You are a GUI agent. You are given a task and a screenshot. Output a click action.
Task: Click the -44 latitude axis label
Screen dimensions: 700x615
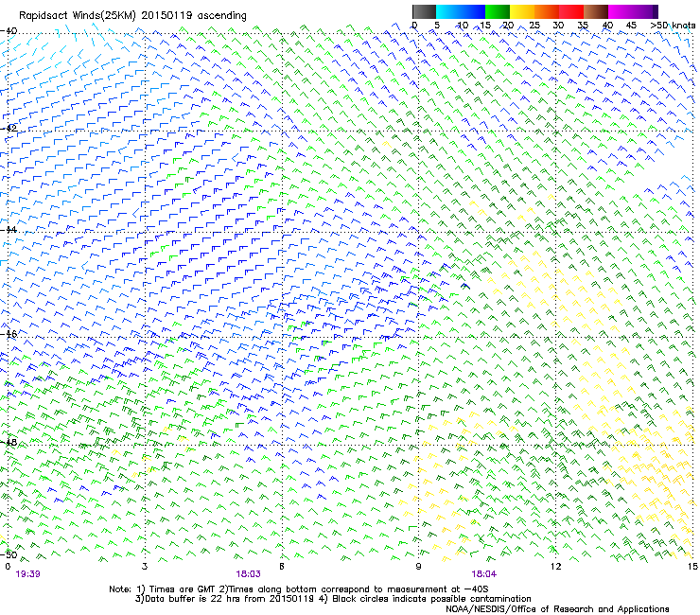[9, 230]
